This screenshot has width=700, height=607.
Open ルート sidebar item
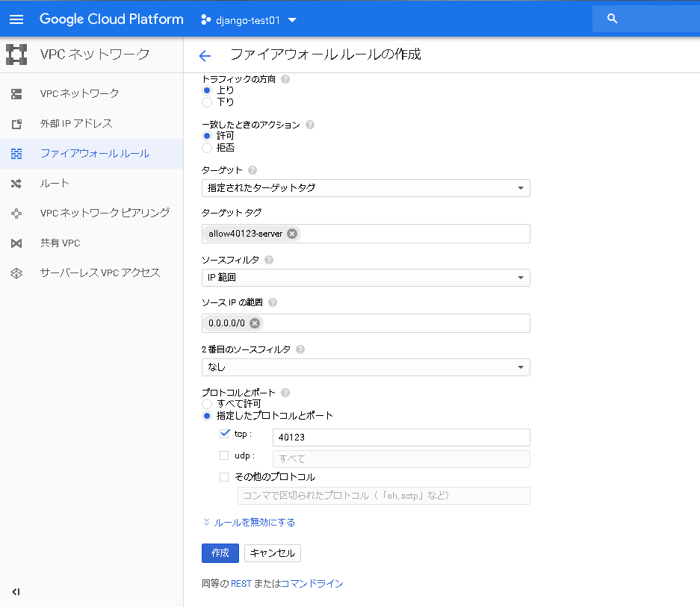[92, 184]
